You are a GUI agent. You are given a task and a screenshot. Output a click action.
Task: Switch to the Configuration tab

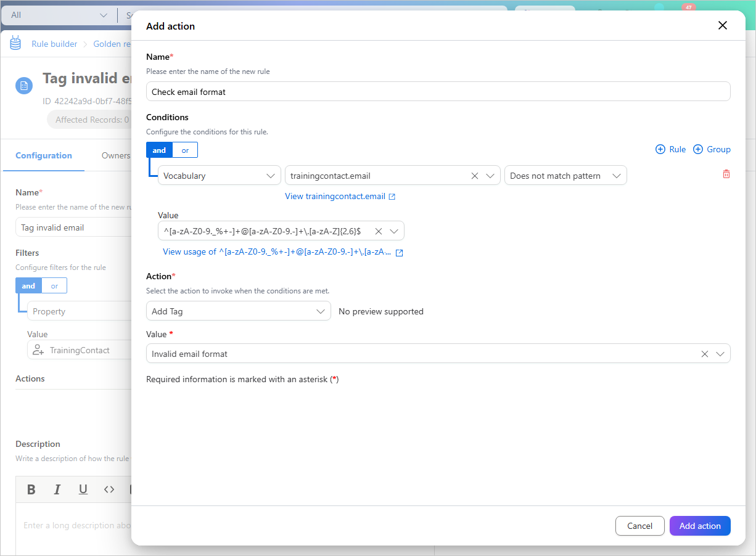44,155
